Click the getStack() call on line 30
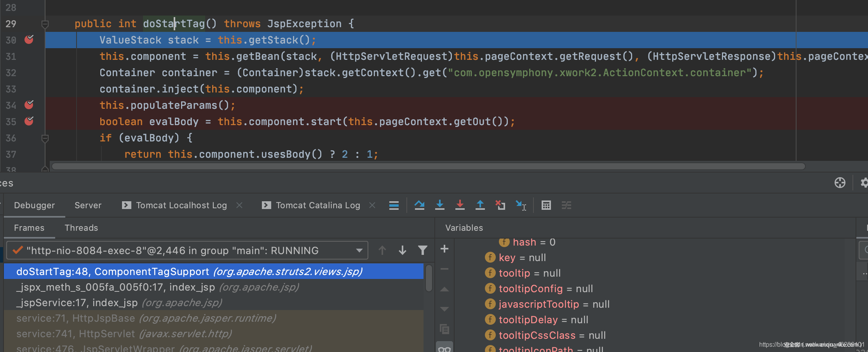Image resolution: width=868 pixels, height=352 pixels. coord(279,40)
